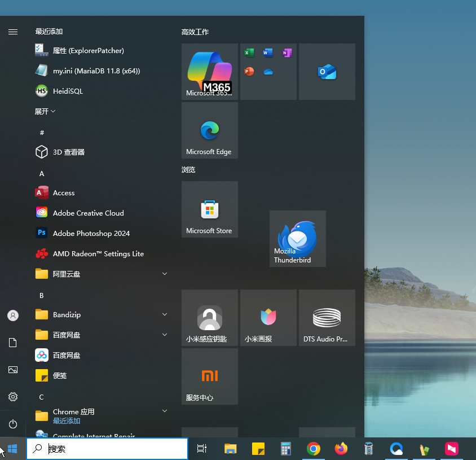Open OneDrive from the Office tile group
The height and width of the screenshot is (460, 476).
pyautogui.click(x=268, y=72)
